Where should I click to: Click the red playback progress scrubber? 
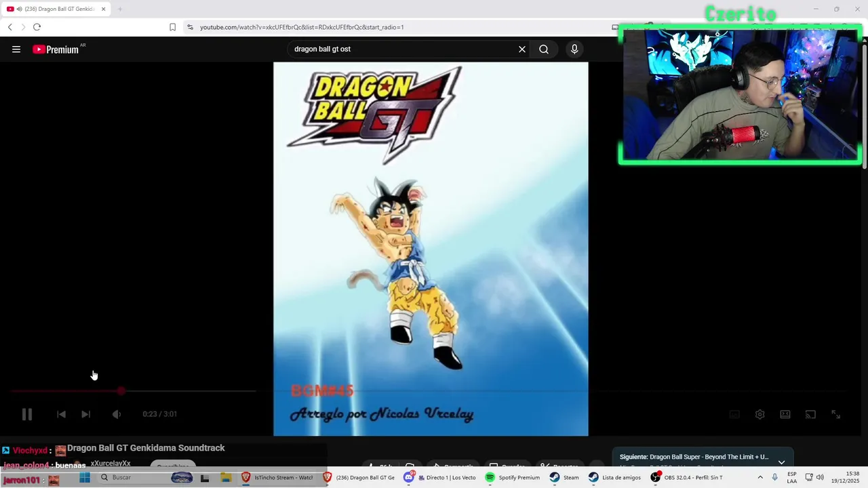(121, 391)
